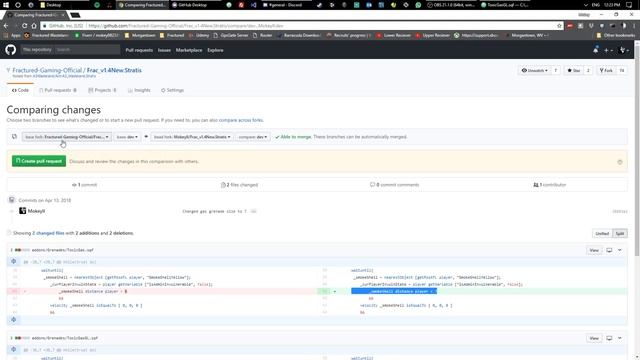View the ToxicGas.sqf file
The width and height of the screenshot is (640, 360).
tap(594, 250)
